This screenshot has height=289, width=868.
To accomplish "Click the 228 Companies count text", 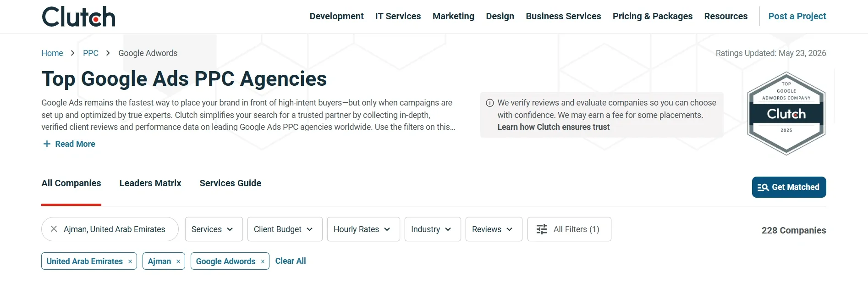I will click(x=794, y=230).
